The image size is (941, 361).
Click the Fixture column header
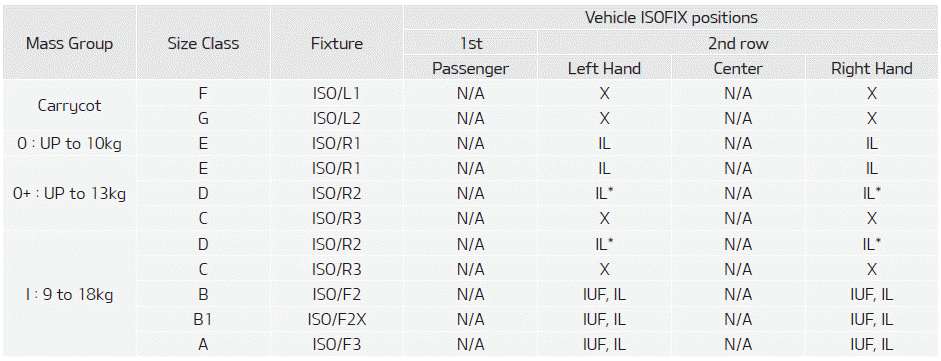pyautogui.click(x=337, y=43)
